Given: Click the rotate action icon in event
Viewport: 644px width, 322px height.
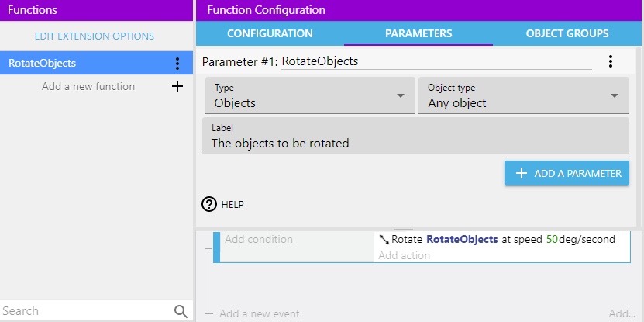Looking at the screenshot, I should (384, 240).
